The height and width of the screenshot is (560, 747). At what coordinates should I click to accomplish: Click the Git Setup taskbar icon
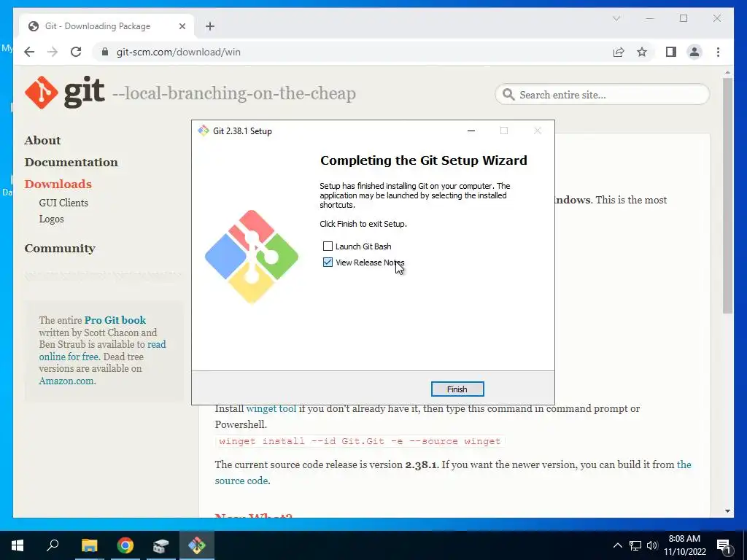pyautogui.click(x=197, y=545)
